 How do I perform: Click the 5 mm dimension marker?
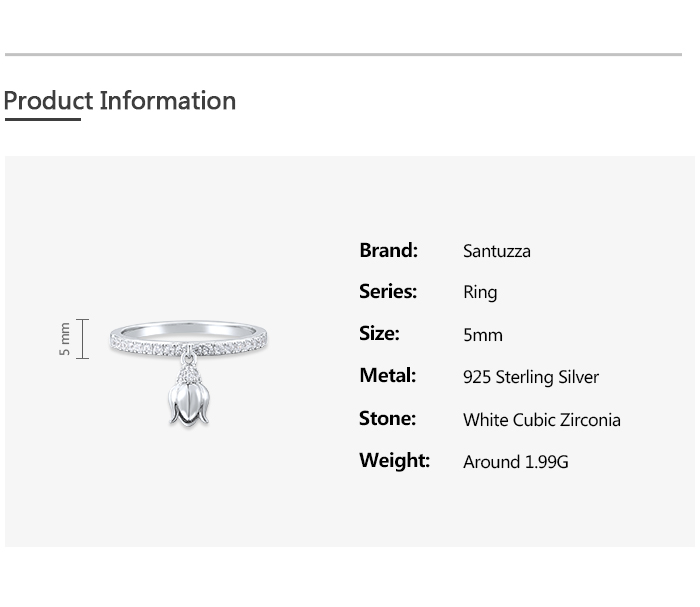(x=74, y=339)
